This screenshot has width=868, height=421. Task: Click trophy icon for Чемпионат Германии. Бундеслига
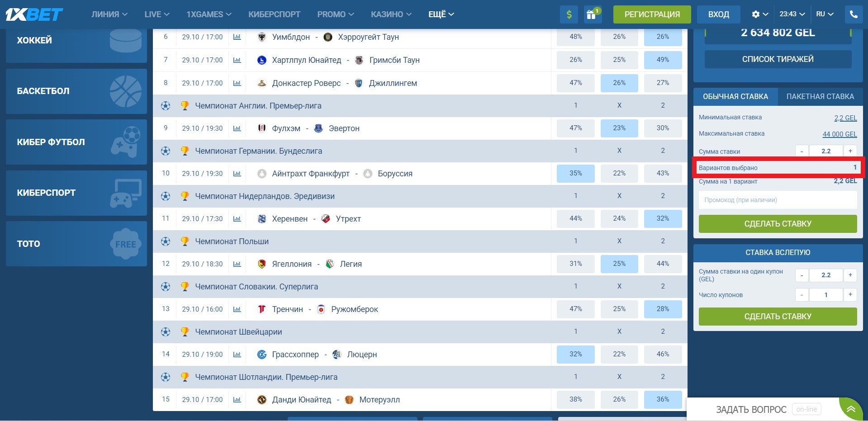[x=185, y=151]
